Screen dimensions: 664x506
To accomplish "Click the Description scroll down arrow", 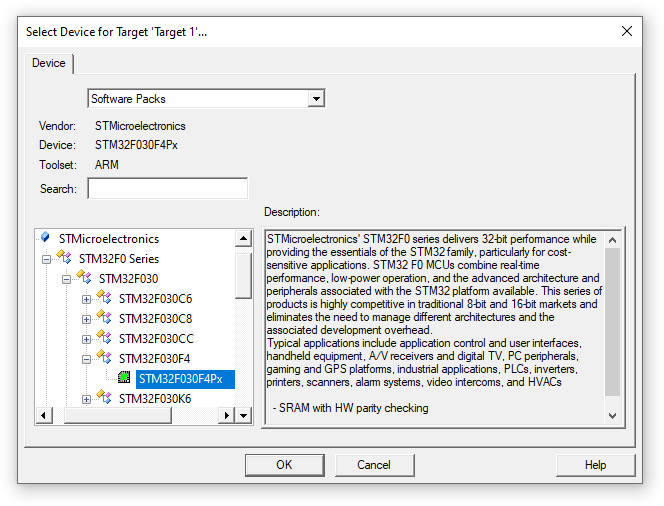I will (612, 416).
